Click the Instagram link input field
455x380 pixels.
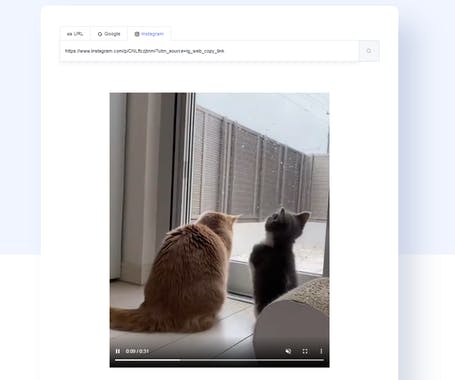point(209,51)
